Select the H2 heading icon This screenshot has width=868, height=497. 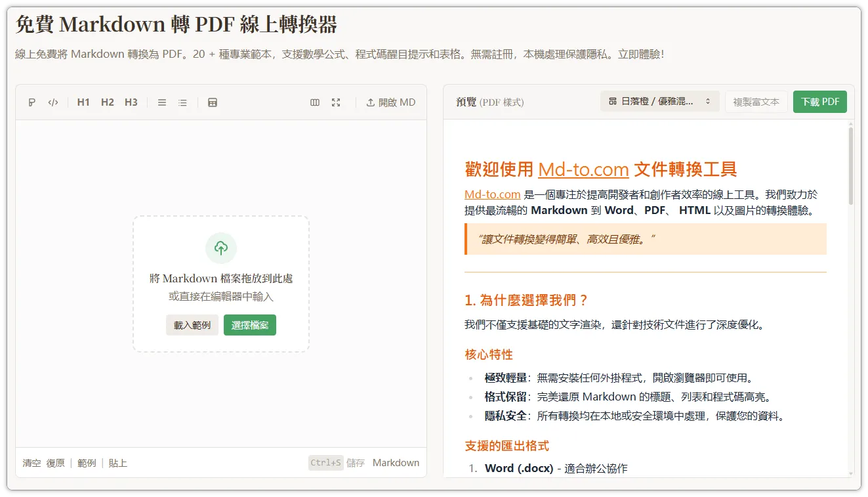(x=106, y=102)
